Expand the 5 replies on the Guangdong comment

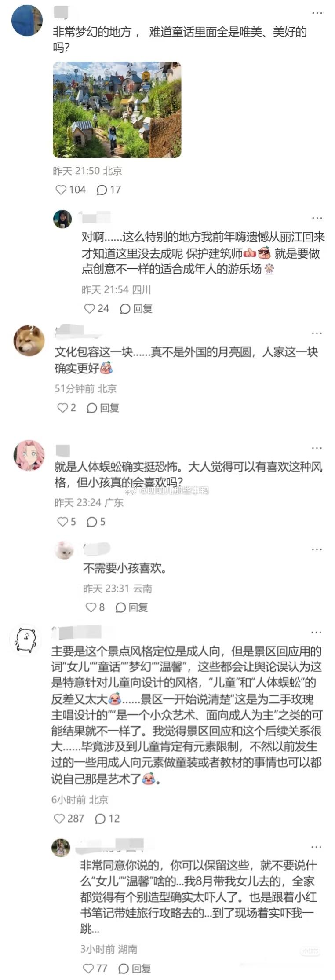pos(96,522)
